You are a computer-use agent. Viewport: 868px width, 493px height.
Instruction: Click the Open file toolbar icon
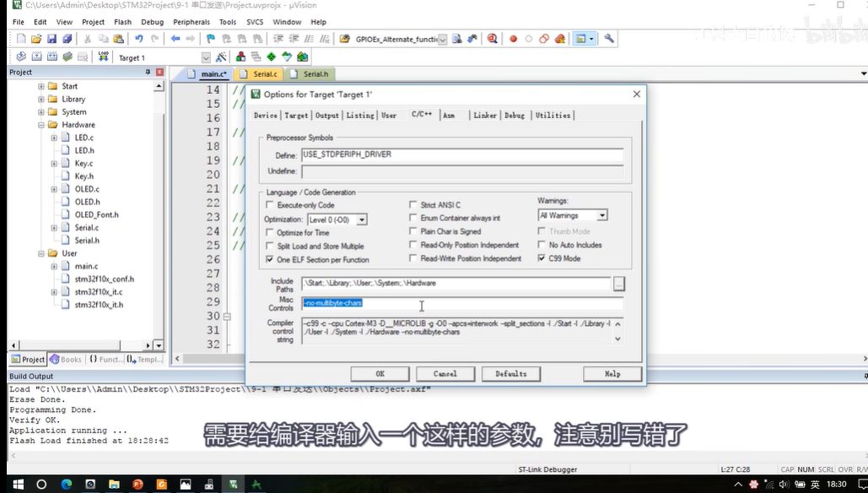click(36, 39)
